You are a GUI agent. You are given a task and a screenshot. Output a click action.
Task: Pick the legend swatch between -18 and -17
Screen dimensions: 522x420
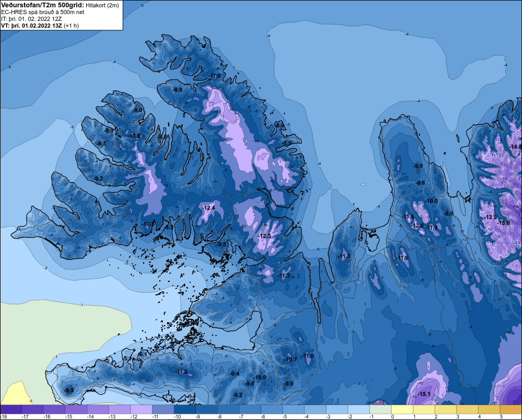[11, 410]
